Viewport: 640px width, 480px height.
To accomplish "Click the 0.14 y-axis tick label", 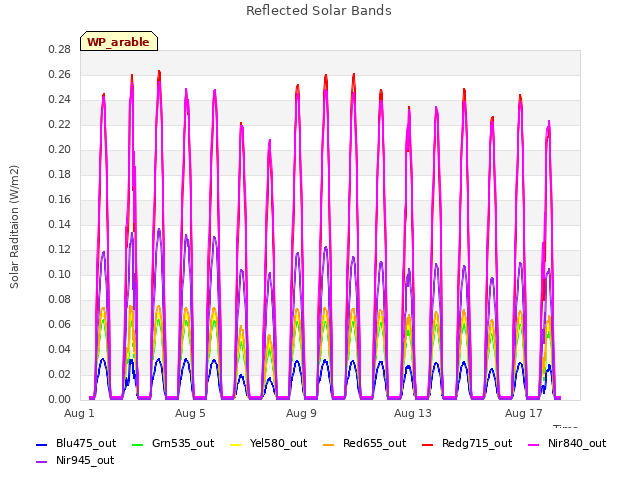I will point(60,224).
